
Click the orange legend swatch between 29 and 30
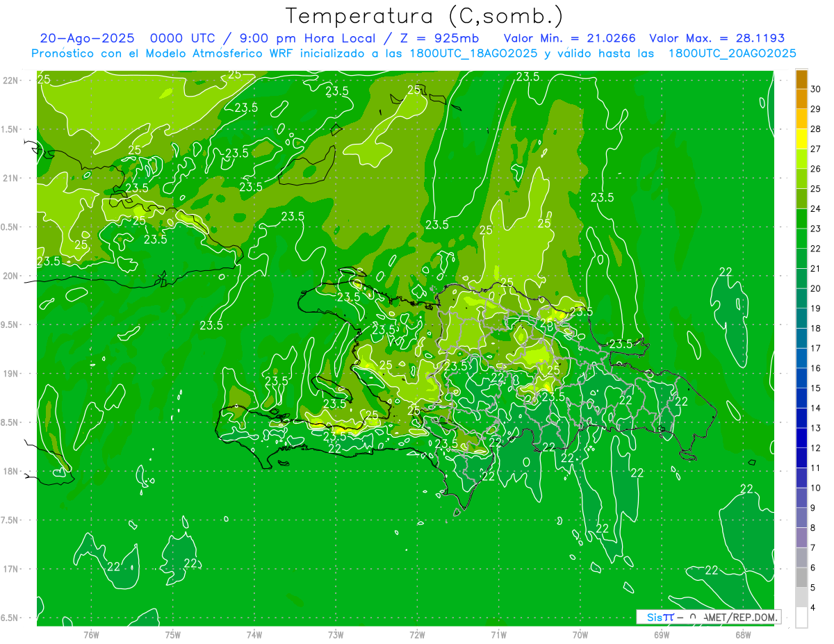coord(801,99)
